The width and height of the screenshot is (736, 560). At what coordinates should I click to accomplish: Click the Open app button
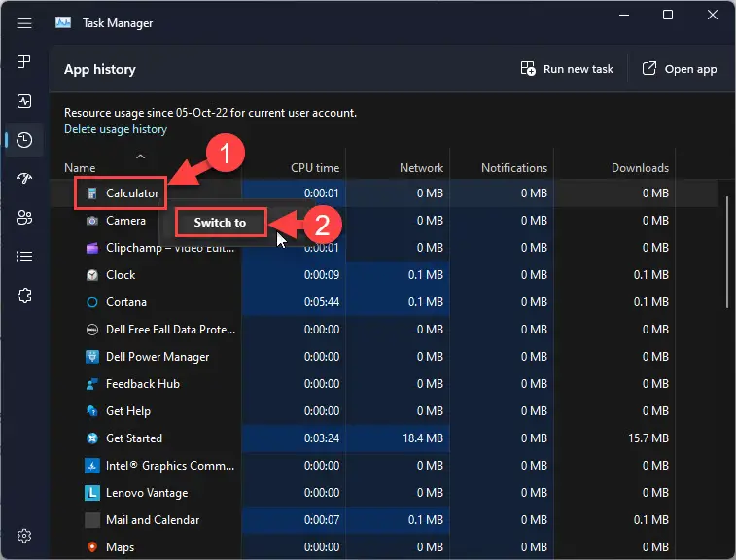point(680,69)
